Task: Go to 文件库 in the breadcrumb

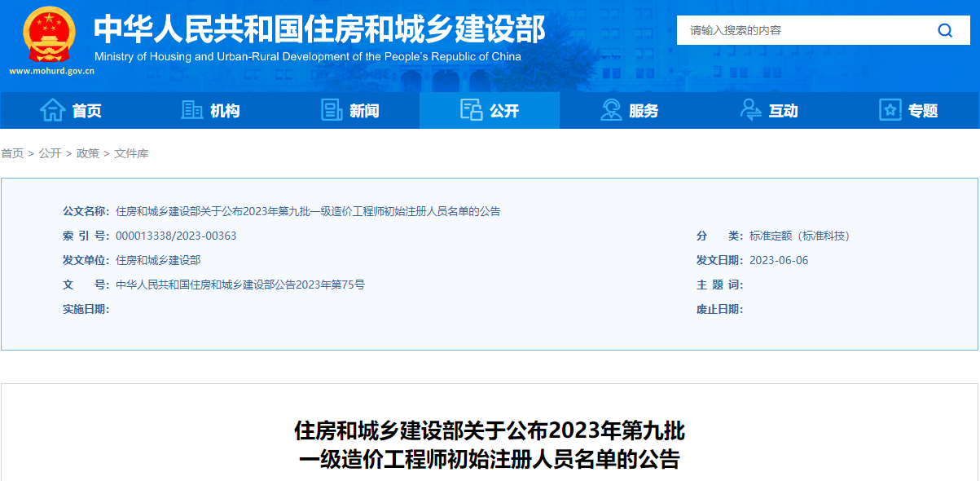Action: 131,153
